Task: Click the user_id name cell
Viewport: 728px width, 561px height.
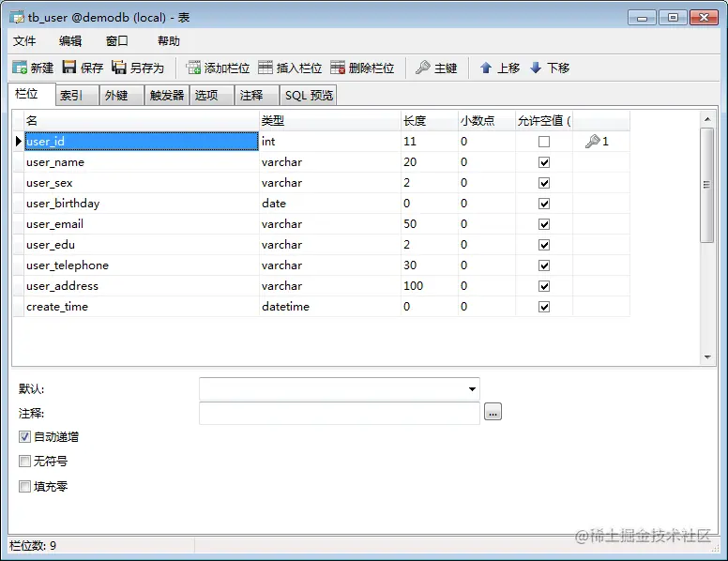Action: click(142, 141)
